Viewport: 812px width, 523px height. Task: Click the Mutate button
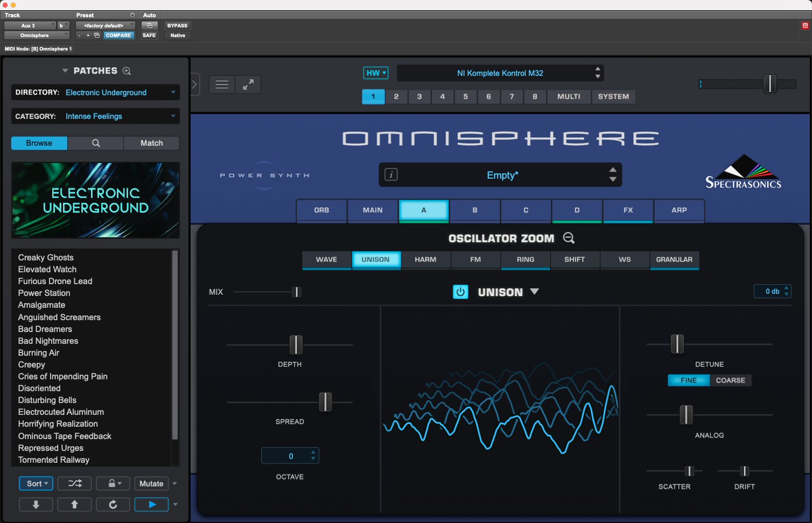pyautogui.click(x=151, y=483)
